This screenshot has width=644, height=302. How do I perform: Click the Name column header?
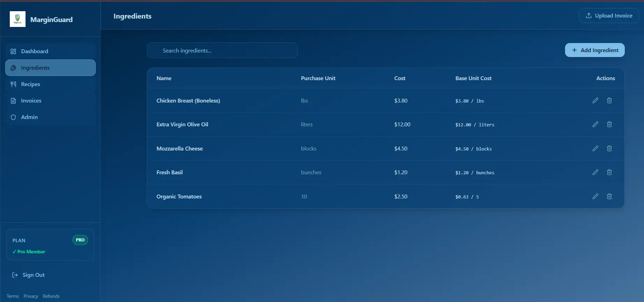(x=164, y=78)
